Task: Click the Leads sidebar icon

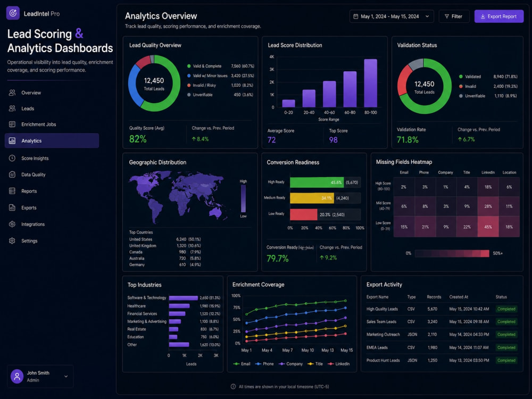Action: 12,109
